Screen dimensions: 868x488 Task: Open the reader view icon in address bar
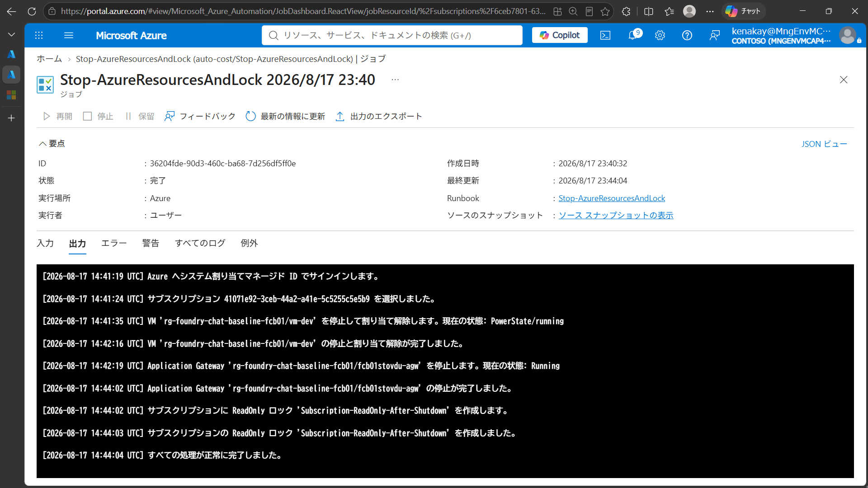[589, 11]
